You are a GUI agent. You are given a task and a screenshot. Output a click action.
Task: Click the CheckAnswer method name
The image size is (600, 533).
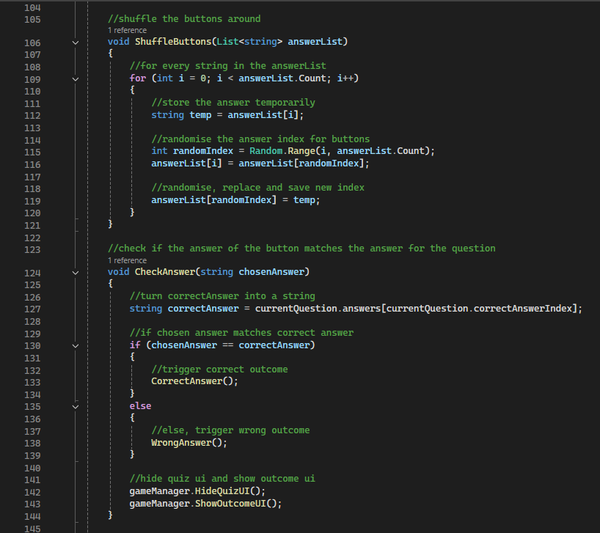tap(165, 272)
